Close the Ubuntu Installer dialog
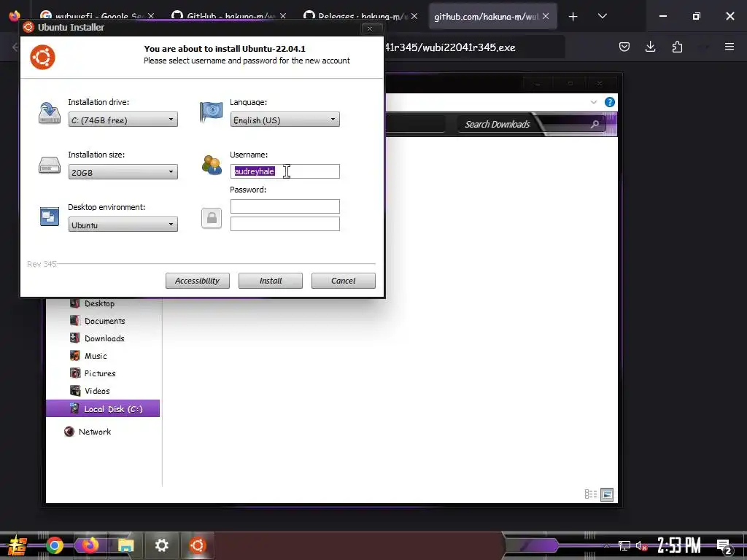This screenshot has height=560, width=747. tap(370, 28)
